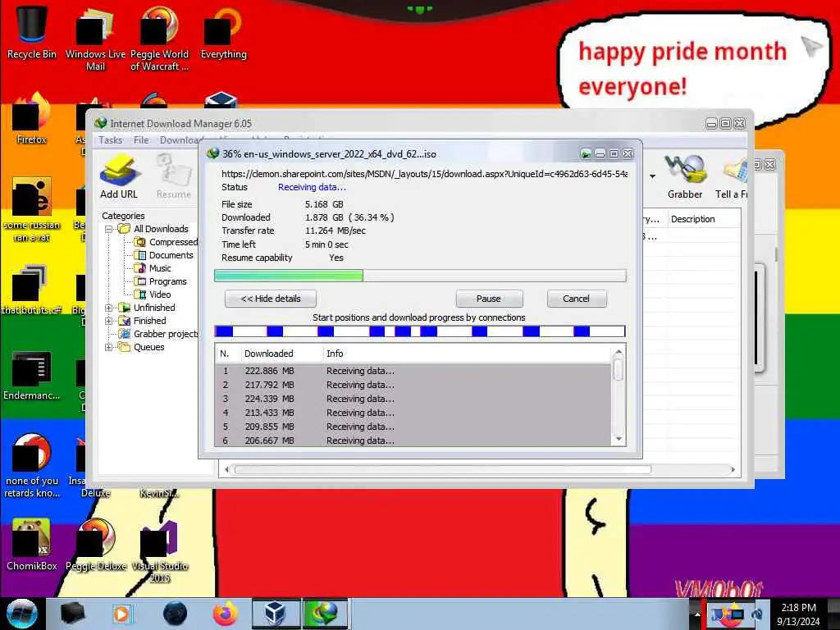This screenshot has width=840, height=630.
Task: Collapse the All Downloads tree node
Action: [109, 230]
